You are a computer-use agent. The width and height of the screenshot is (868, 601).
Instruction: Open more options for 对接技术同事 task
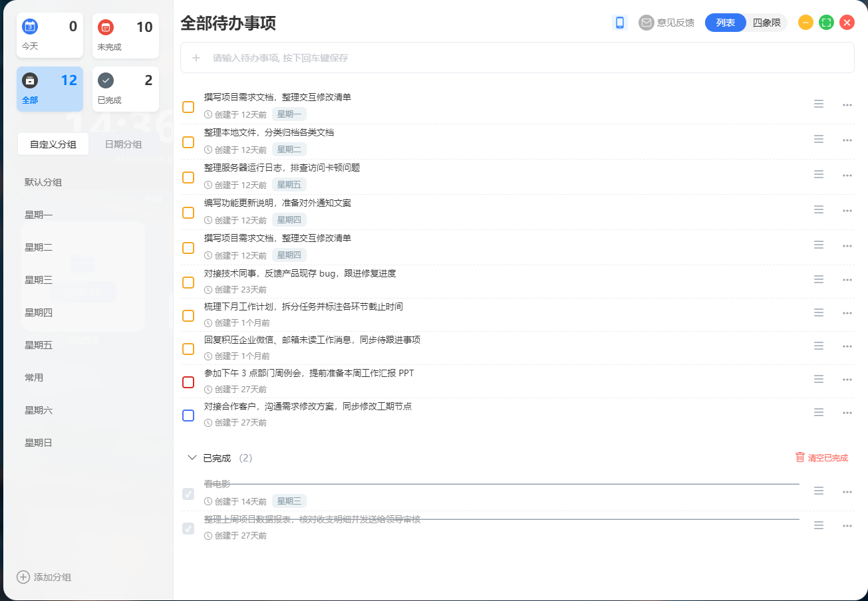point(847,280)
